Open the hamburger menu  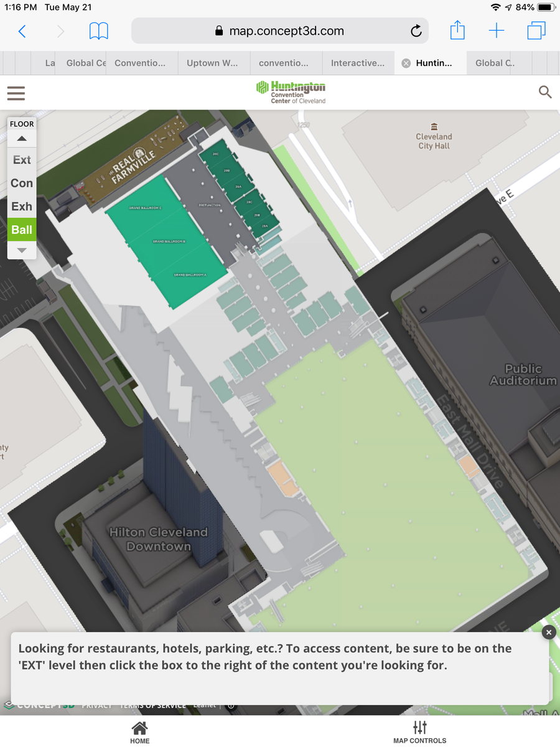(x=16, y=93)
